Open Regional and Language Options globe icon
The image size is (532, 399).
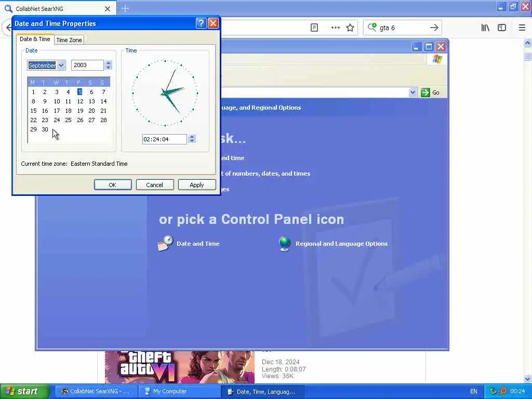tap(284, 243)
